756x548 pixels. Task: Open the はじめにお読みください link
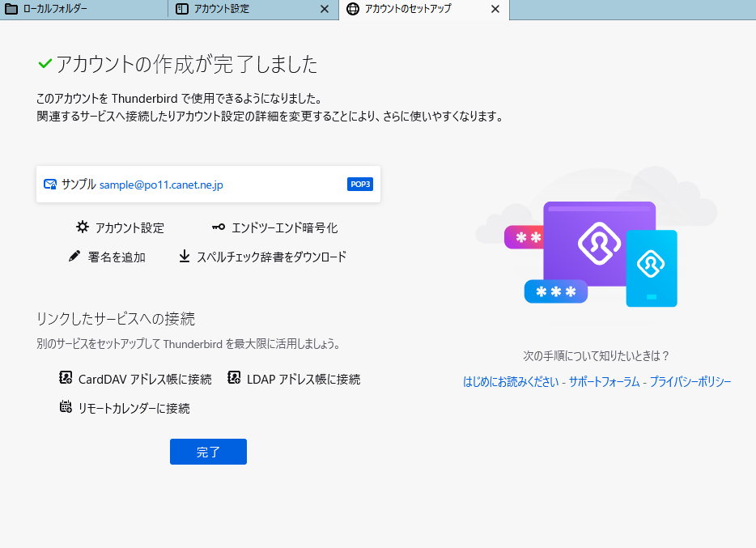[x=511, y=382]
